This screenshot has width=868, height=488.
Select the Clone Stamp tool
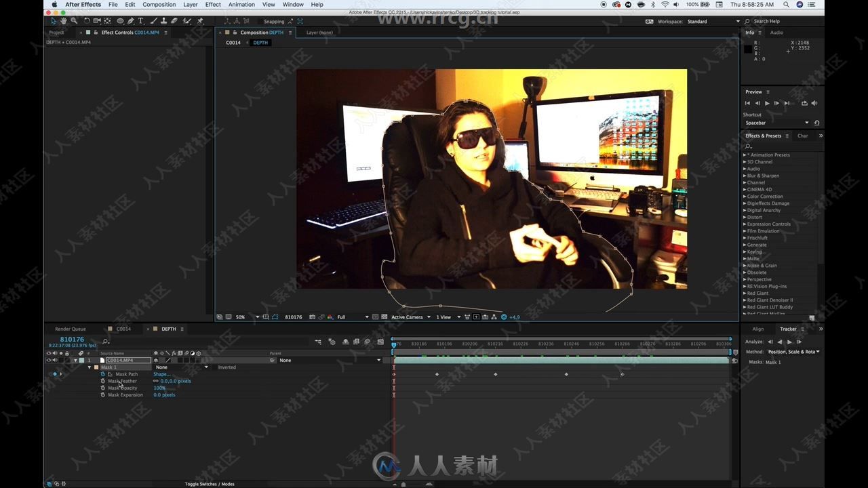pos(163,21)
